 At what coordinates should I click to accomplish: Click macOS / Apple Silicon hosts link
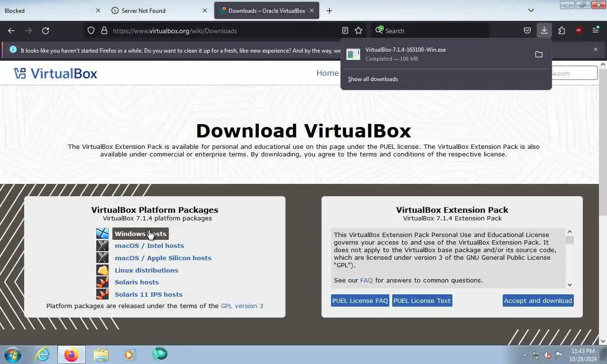click(163, 258)
